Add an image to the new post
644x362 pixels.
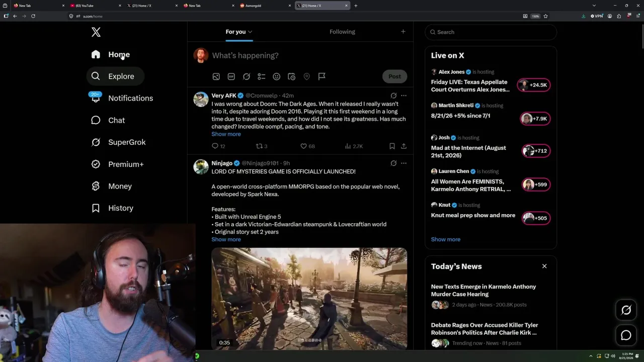point(216,76)
